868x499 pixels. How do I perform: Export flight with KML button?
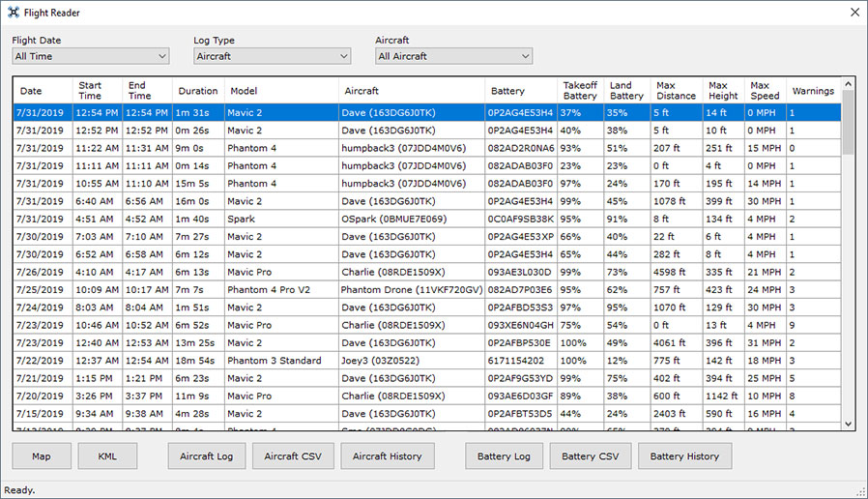tap(107, 456)
